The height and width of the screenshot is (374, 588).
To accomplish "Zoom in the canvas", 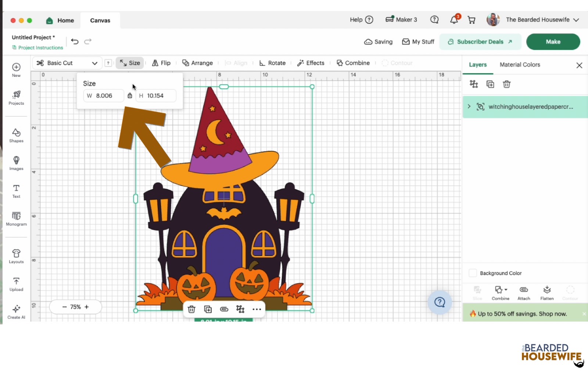I will click(x=87, y=307).
